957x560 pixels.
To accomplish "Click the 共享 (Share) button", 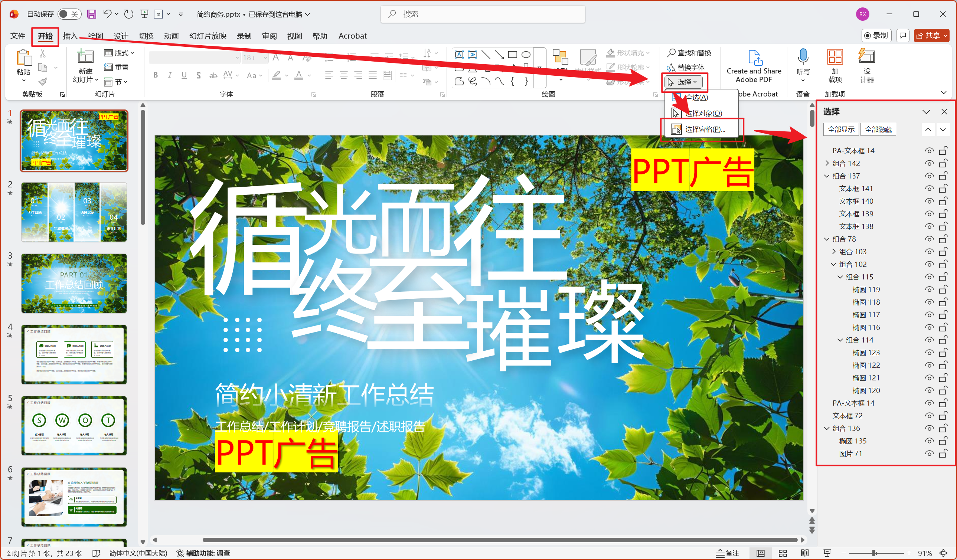I will click(931, 35).
